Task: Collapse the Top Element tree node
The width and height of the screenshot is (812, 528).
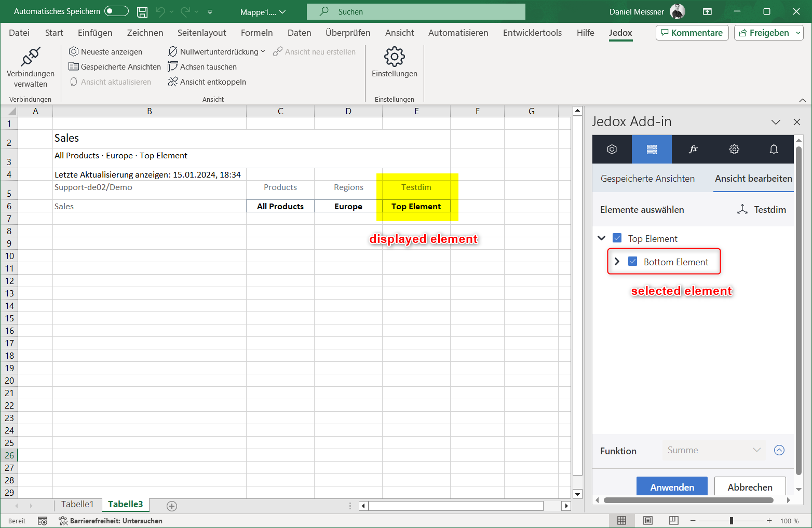Action: point(602,238)
